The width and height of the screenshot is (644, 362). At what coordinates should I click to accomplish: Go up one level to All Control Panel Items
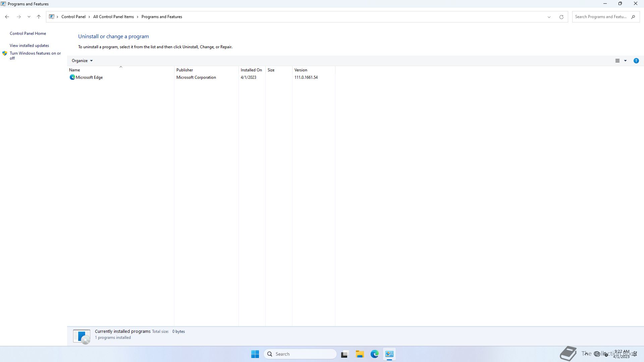click(x=39, y=17)
